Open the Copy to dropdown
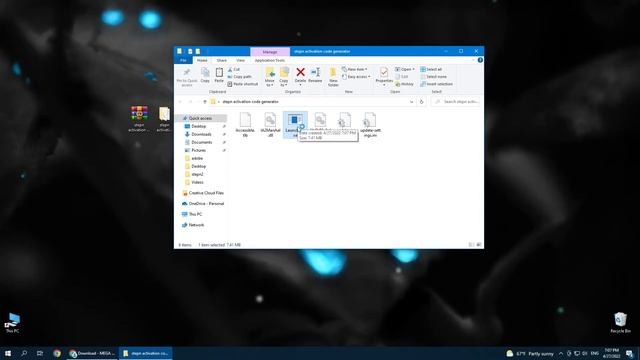640x360 pixels. 284,77
